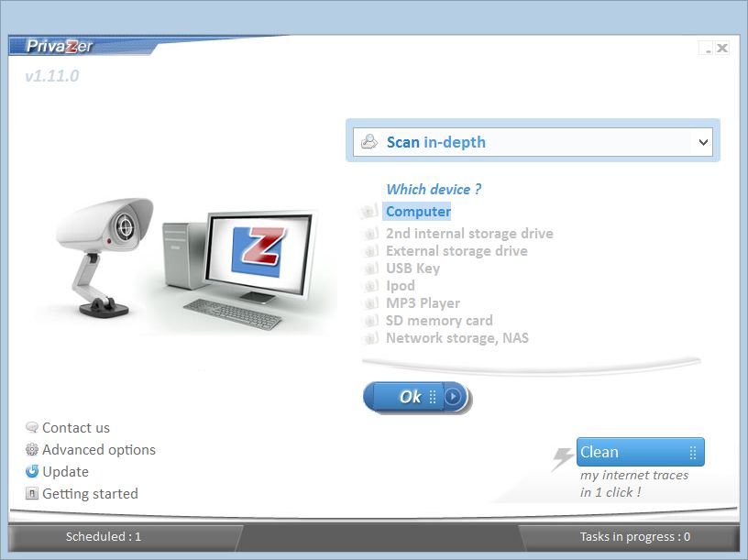Click the icon beside SD memory card
The image size is (748, 560).
[x=370, y=321]
